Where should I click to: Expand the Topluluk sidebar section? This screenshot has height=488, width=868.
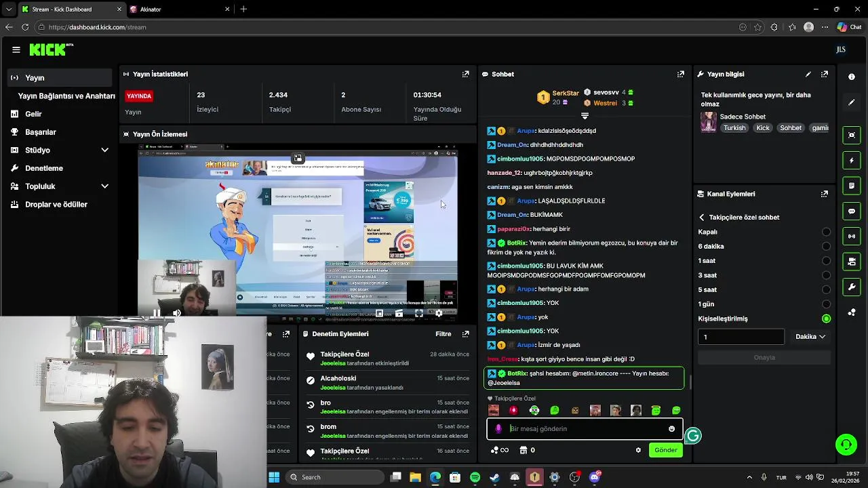[x=105, y=186]
